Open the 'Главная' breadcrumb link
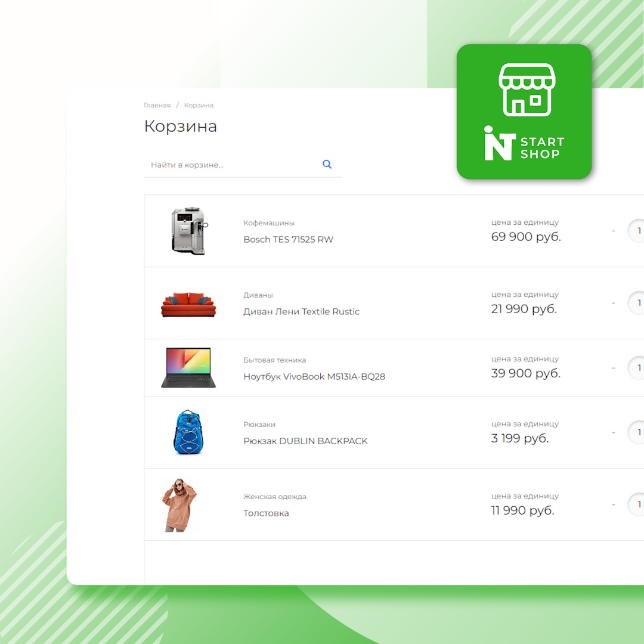 (157, 105)
